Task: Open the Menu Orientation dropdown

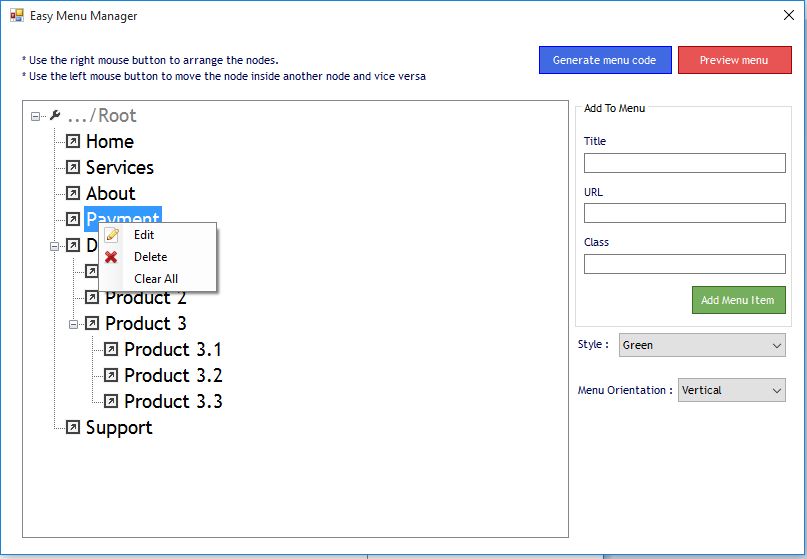Action: [x=731, y=390]
